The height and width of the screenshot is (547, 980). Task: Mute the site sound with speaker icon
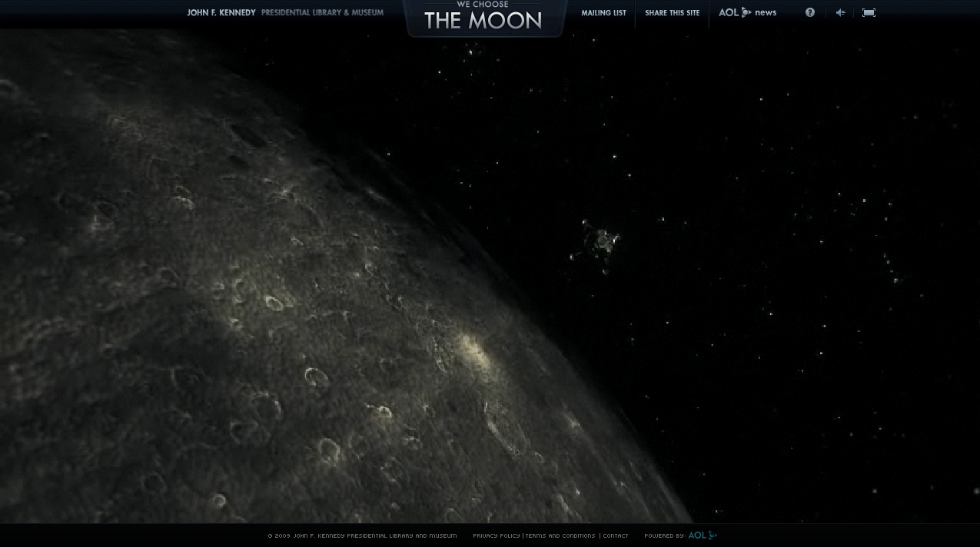tap(840, 12)
